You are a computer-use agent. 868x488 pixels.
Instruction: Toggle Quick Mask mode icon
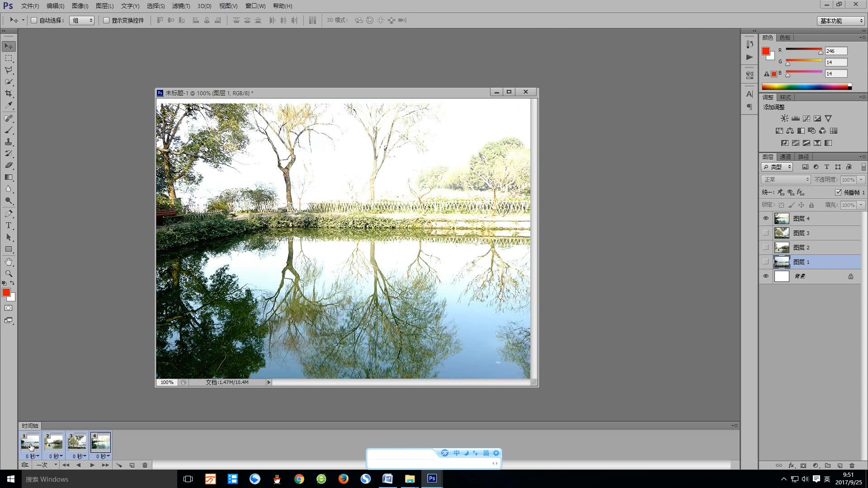[x=9, y=308]
